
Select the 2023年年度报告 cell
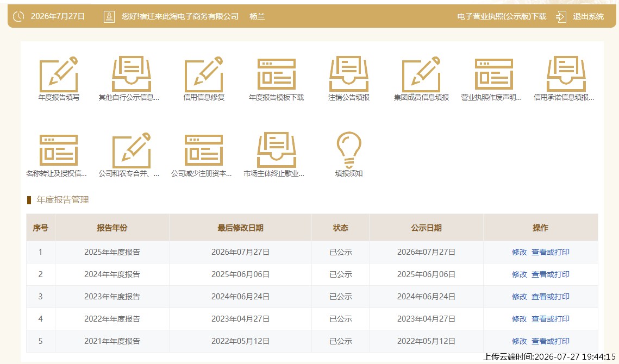coord(112,297)
